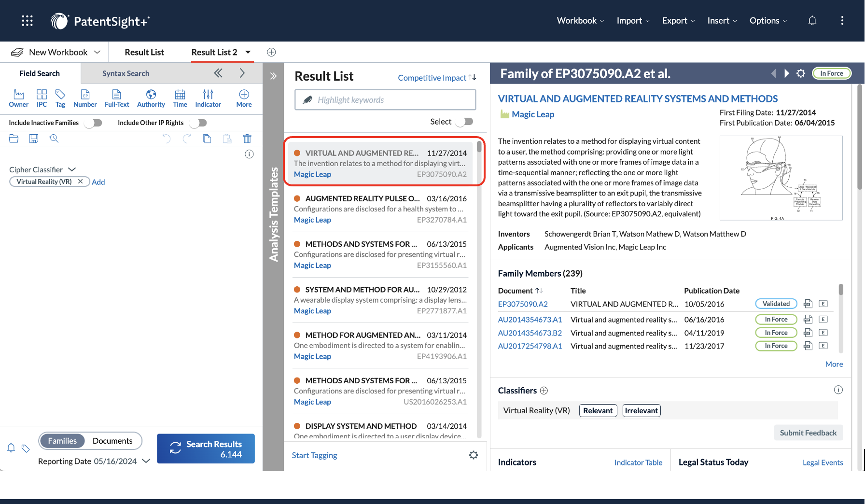The image size is (865, 504).
Task: Delete query with trash icon
Action: (247, 139)
